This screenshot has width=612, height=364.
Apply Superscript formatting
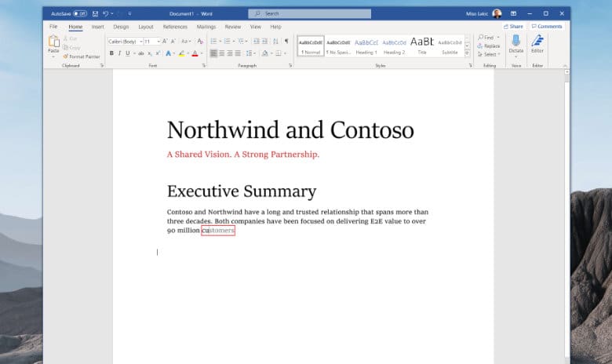click(158, 53)
